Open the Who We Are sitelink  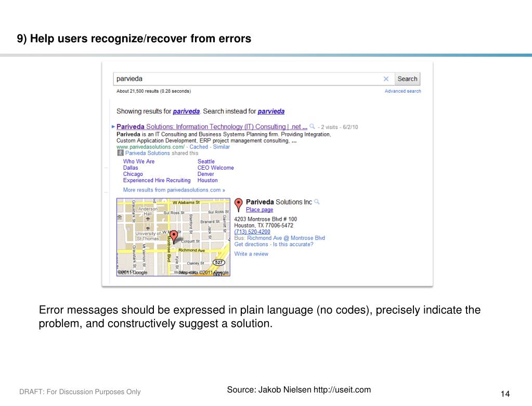point(139,161)
